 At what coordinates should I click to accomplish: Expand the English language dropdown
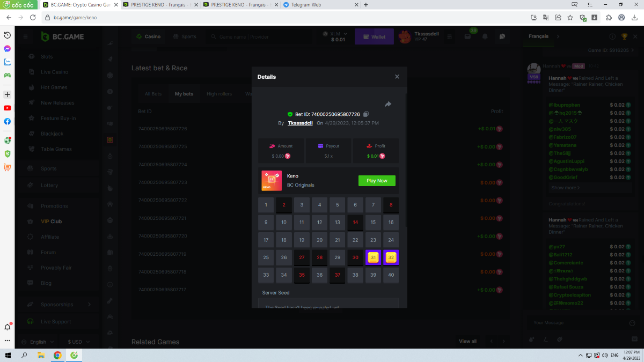tap(42, 342)
